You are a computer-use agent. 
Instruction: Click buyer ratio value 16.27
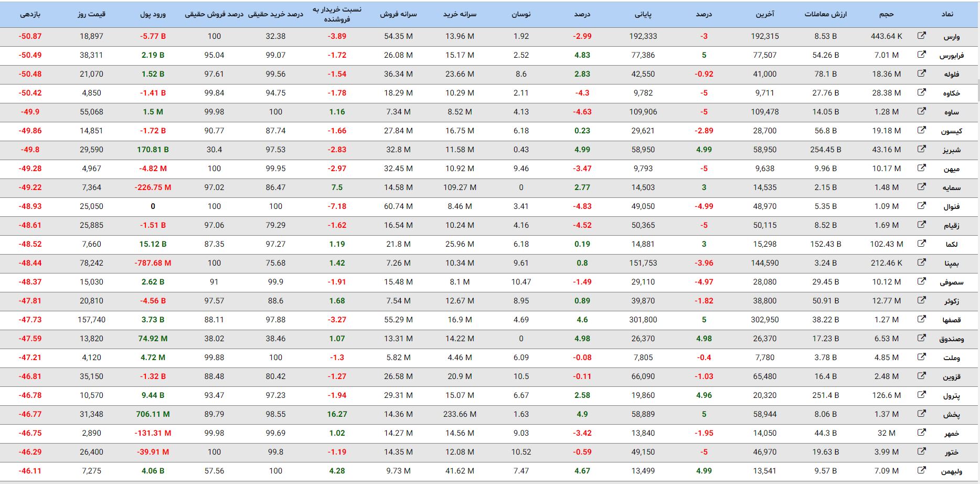tap(337, 414)
